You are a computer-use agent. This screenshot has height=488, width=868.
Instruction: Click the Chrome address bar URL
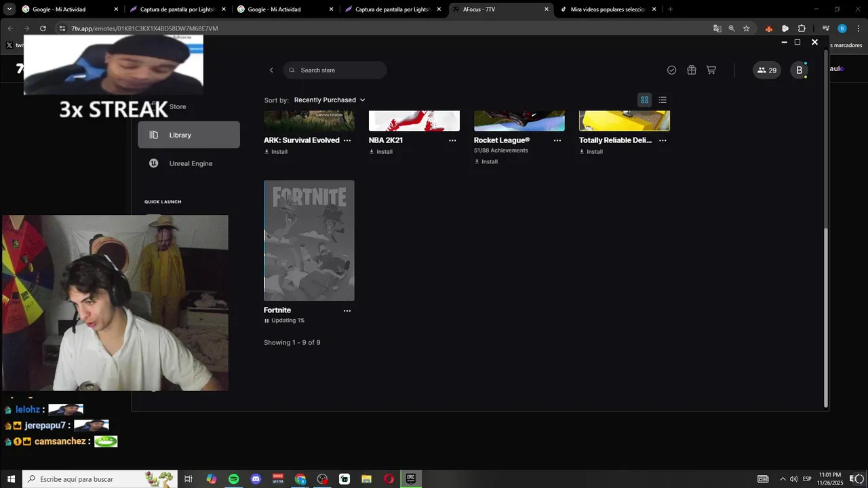(x=144, y=28)
